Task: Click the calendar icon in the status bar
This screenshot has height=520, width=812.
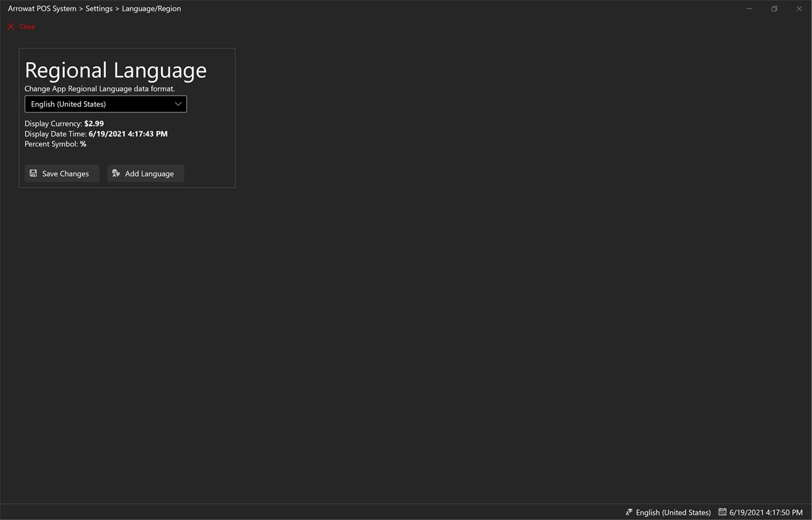Action: [722, 512]
